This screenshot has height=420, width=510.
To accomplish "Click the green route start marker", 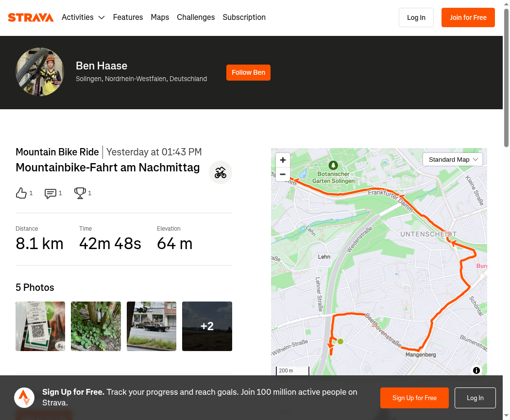I will click(x=340, y=341).
